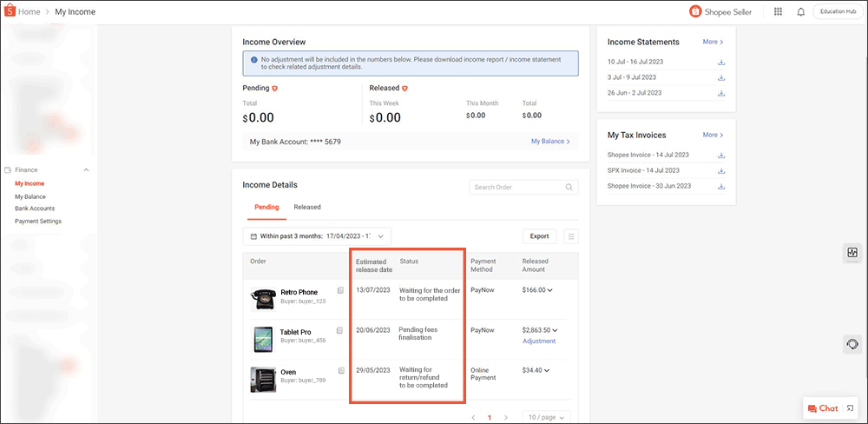Click the Export button

tap(539, 236)
